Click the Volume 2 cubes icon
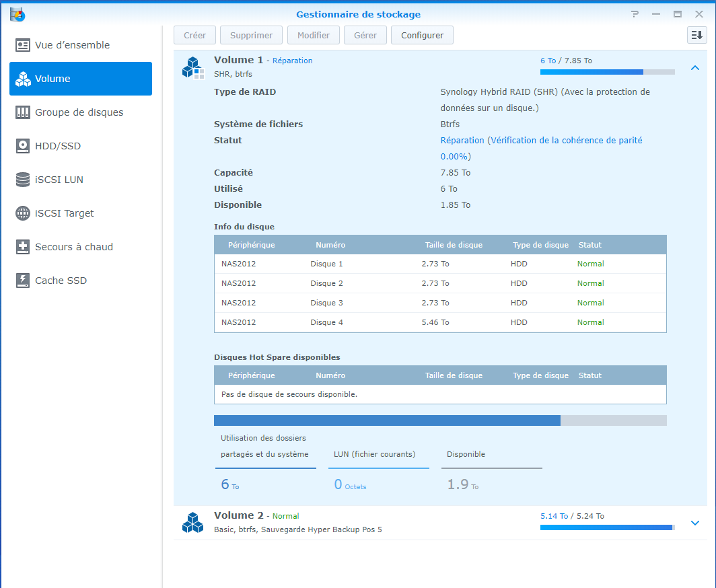The width and height of the screenshot is (716, 588). pos(193,523)
